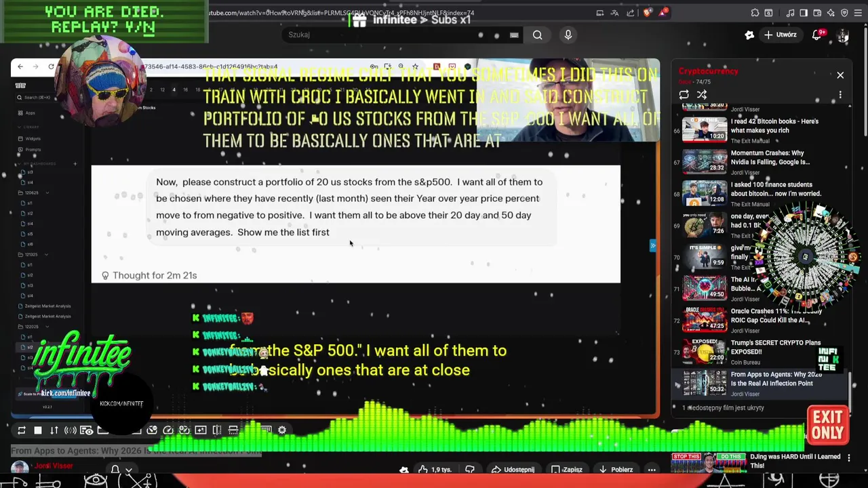Click the speedometer icon in overlay toolbar
This screenshot has height=488, width=868.
tap(168, 430)
